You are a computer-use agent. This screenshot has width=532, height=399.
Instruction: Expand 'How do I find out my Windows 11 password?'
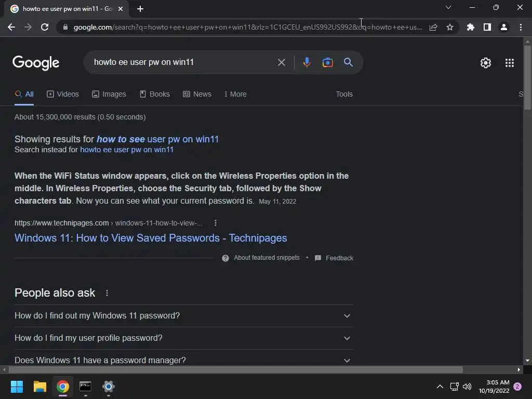pyautogui.click(x=184, y=315)
